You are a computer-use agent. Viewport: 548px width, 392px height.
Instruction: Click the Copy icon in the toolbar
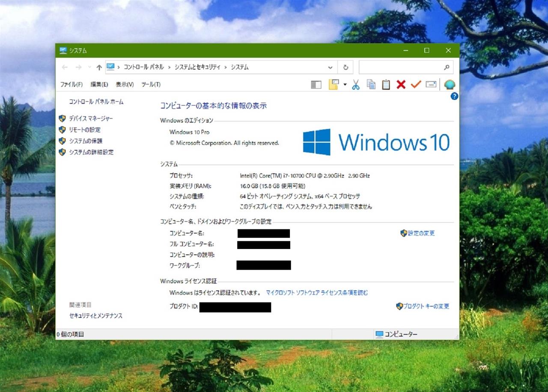pos(371,85)
